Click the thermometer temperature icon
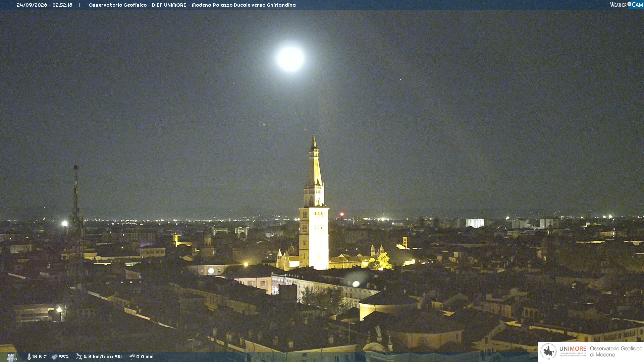This screenshot has height=362, width=644. click(x=29, y=357)
